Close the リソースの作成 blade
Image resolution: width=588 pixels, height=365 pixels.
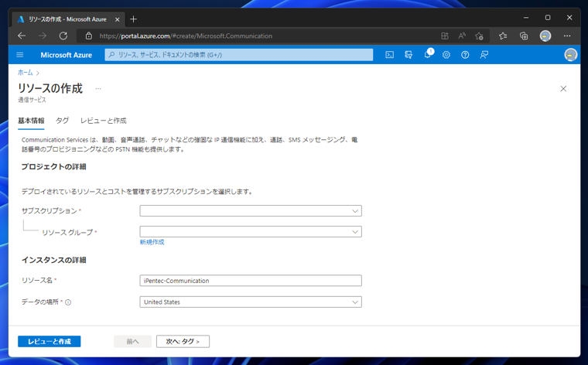[563, 89]
